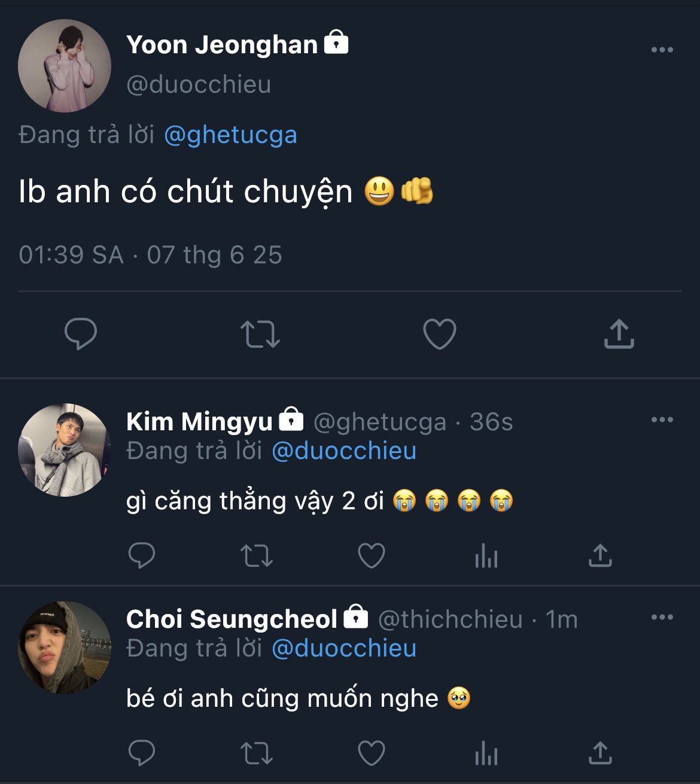Retweet Yoon Jeonghan's main tweet
The height and width of the screenshot is (784, 700).
click(x=260, y=334)
